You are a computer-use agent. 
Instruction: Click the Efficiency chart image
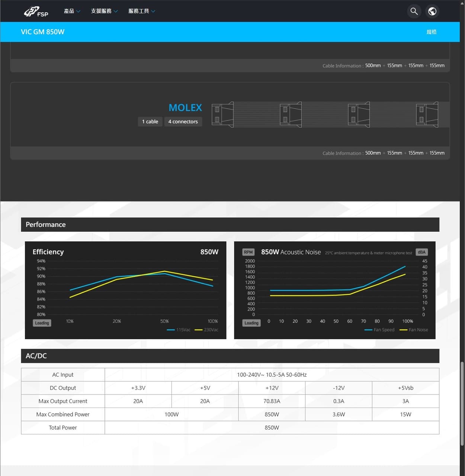125,290
